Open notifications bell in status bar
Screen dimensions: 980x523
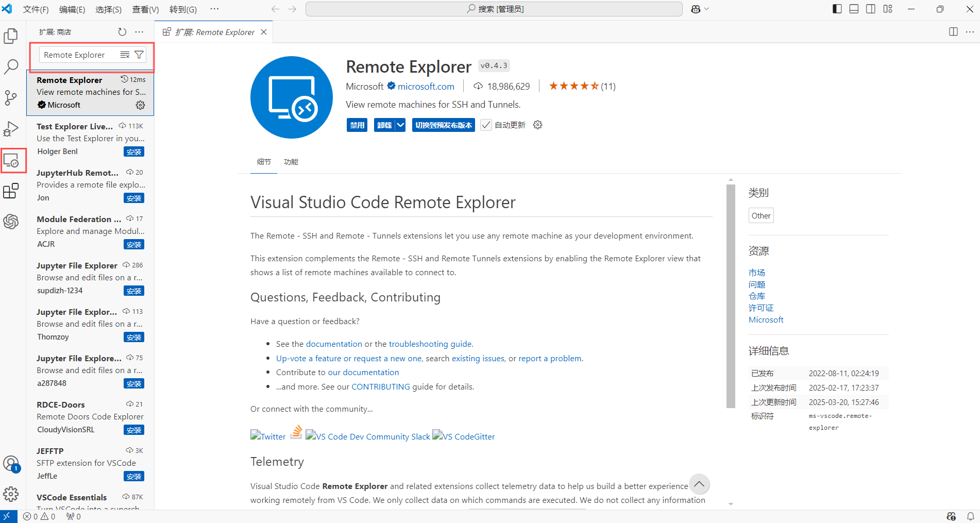click(x=970, y=516)
